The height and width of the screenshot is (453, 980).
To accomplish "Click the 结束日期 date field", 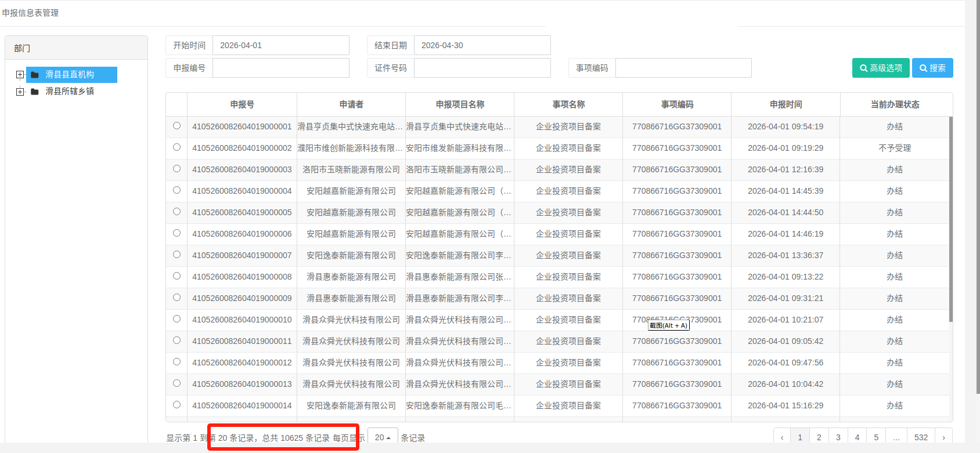I will [482, 45].
